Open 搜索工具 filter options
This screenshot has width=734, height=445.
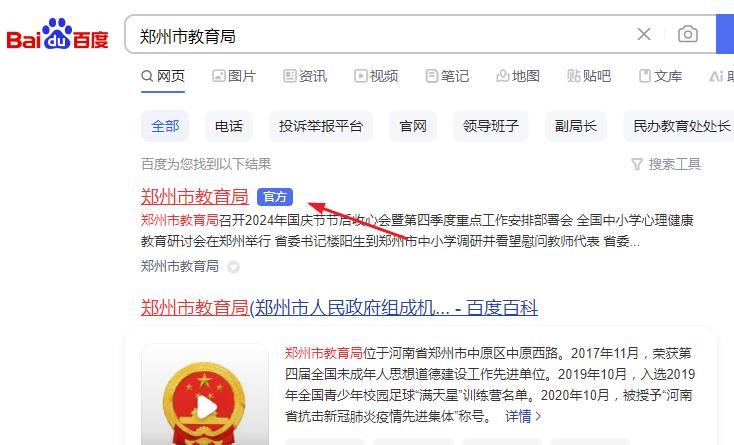pos(666,164)
